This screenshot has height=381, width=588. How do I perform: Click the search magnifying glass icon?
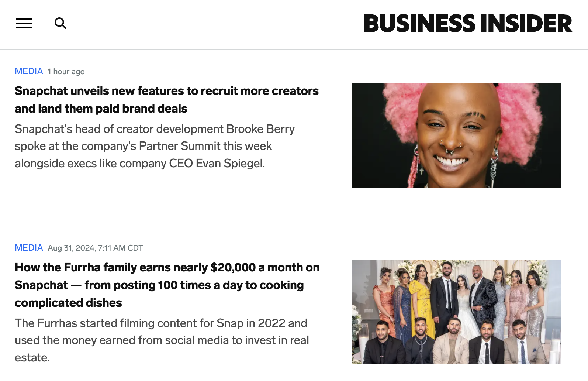(60, 23)
